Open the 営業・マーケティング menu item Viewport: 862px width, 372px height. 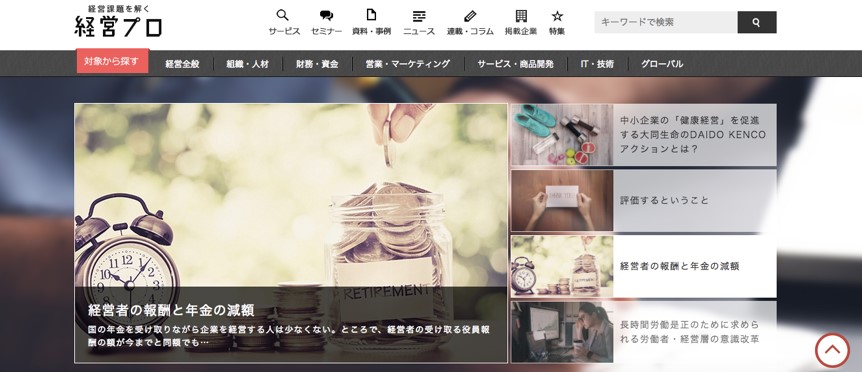(x=407, y=64)
